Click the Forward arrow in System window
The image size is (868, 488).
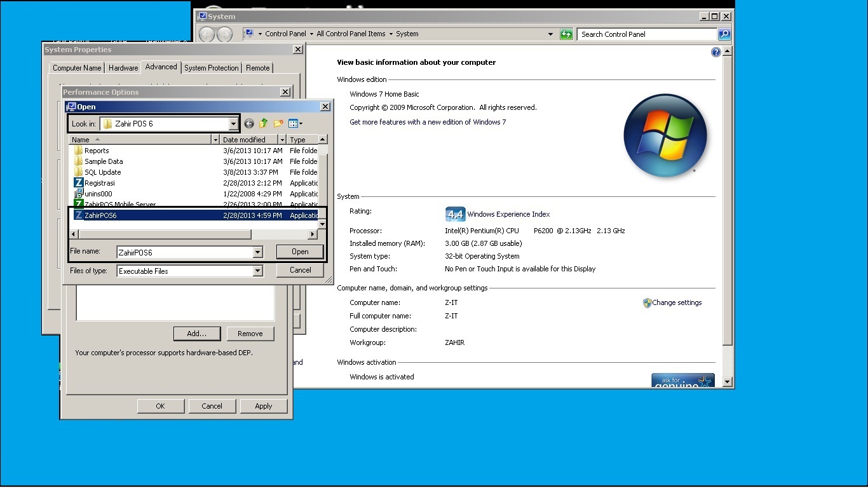tap(226, 34)
